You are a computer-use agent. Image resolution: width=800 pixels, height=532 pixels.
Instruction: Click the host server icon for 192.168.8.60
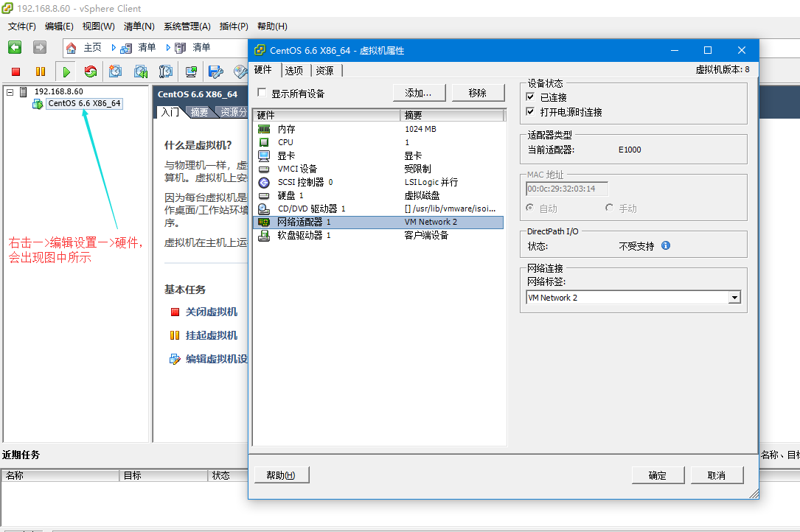pos(23,92)
